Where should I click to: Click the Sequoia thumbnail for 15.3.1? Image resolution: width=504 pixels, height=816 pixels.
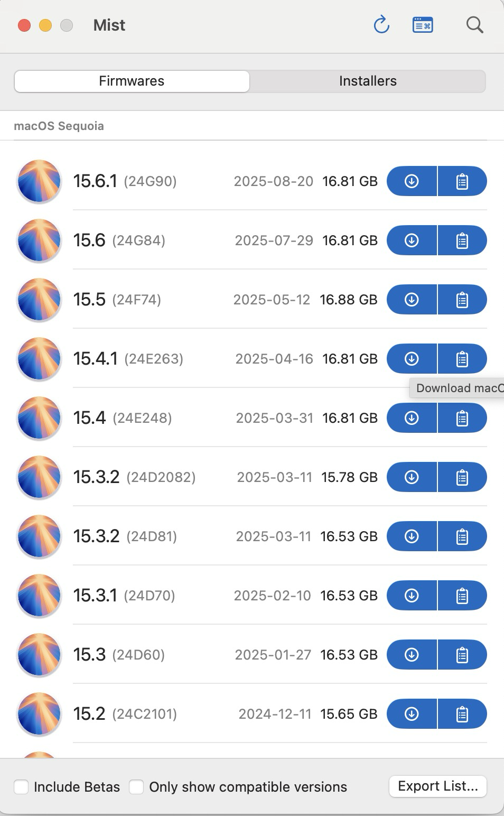click(39, 596)
